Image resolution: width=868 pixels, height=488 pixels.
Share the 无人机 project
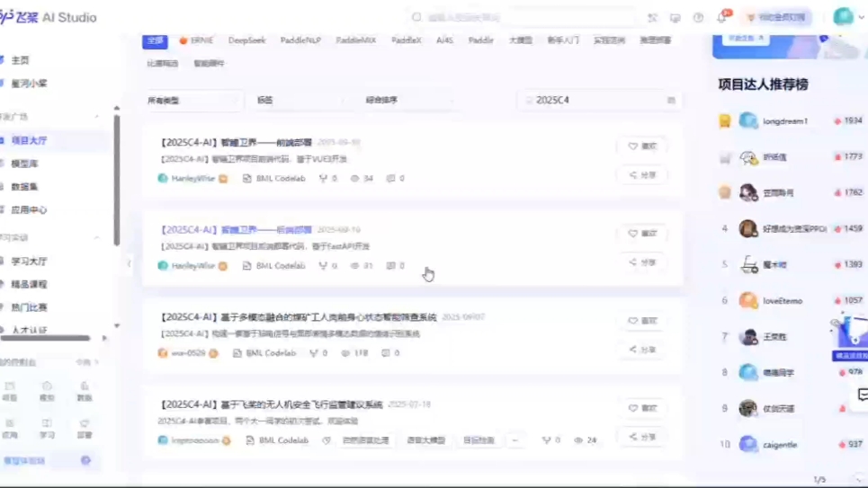click(x=642, y=437)
